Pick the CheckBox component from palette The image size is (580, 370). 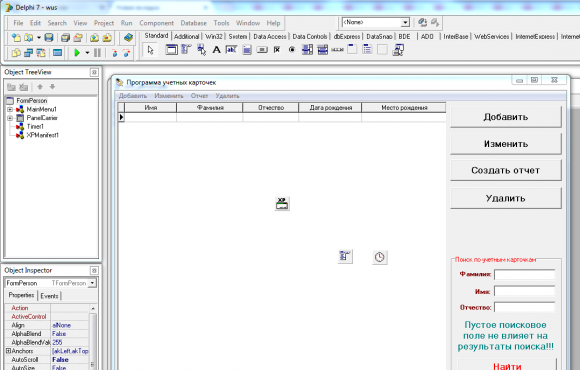pyautogui.click(x=277, y=50)
